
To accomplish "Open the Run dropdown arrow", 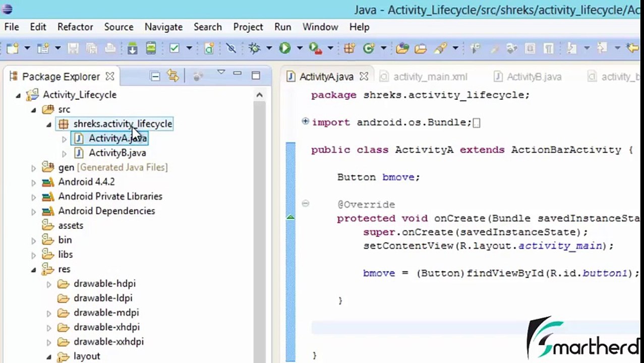I will (x=299, y=48).
